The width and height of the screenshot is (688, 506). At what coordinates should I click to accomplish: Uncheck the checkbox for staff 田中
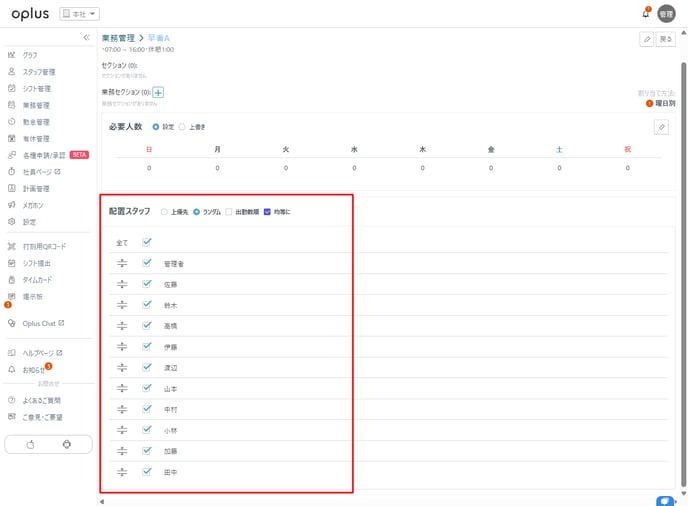147,471
